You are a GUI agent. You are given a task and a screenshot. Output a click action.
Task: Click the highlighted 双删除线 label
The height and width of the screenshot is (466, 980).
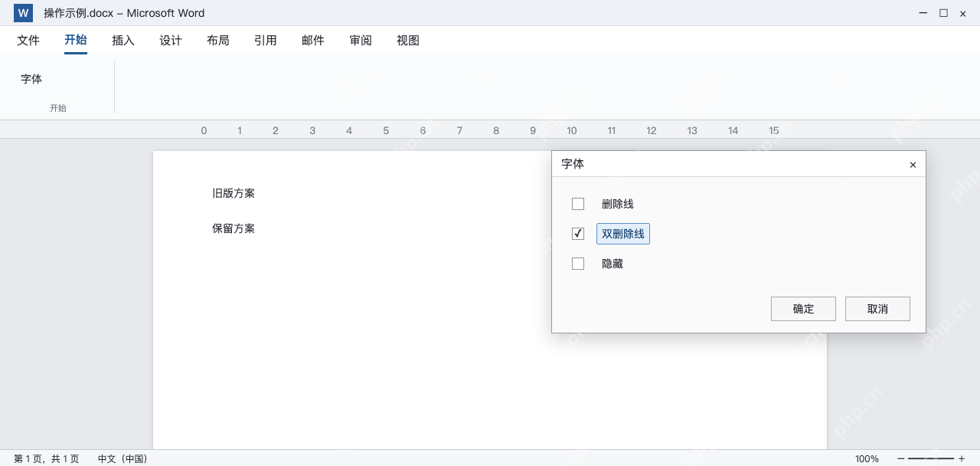point(623,234)
